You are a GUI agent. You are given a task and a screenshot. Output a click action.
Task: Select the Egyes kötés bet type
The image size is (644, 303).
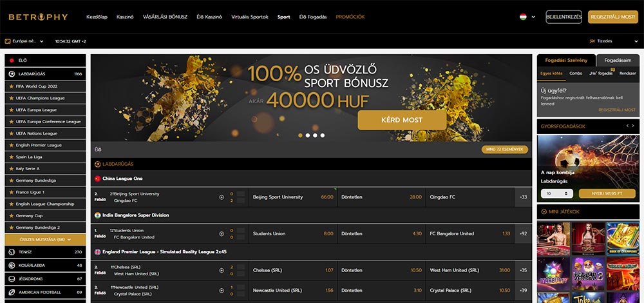click(x=551, y=73)
